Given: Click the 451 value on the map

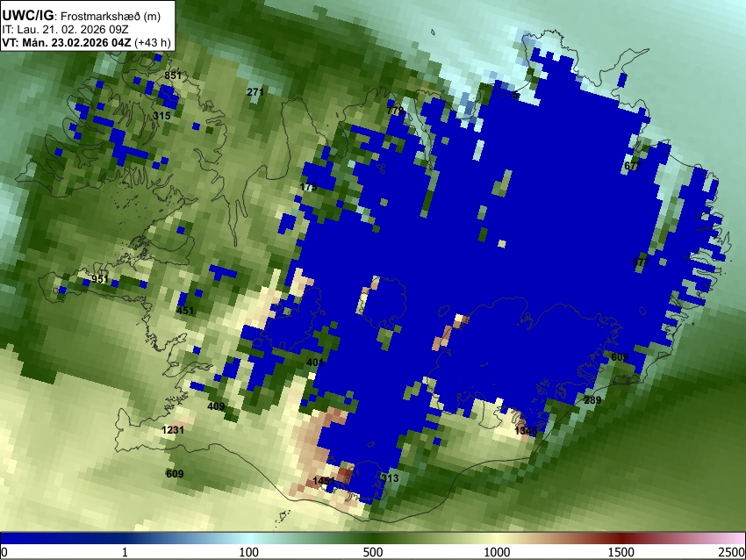Looking at the screenshot, I should [185, 311].
